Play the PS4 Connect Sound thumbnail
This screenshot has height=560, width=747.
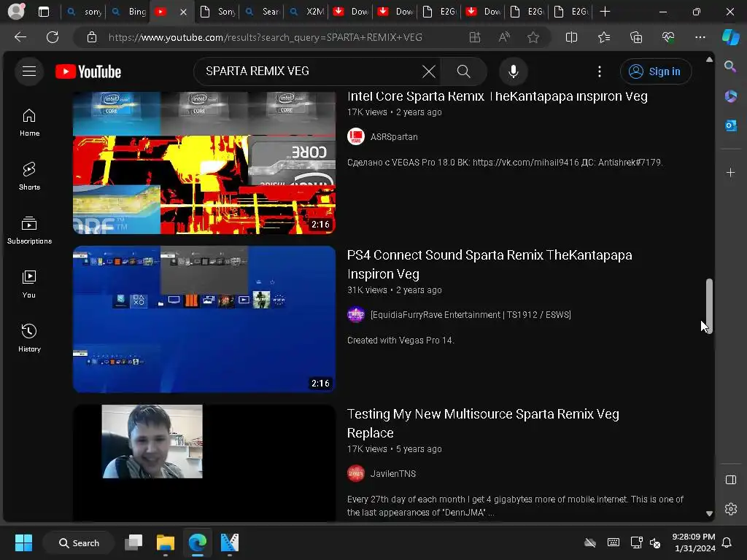(204, 319)
